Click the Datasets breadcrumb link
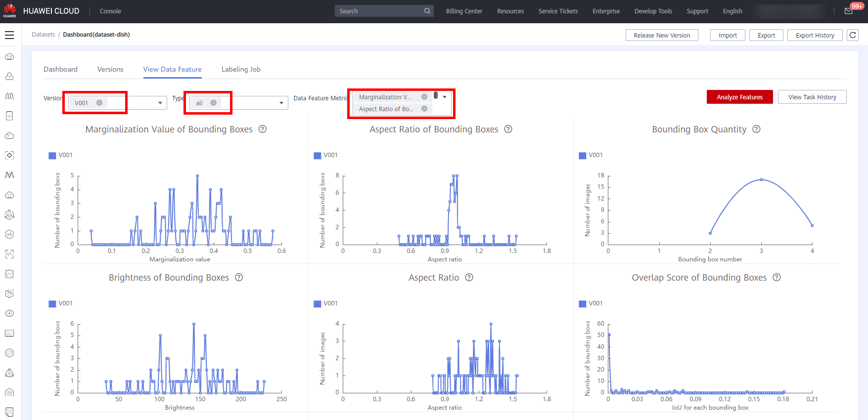Image resolution: width=868 pixels, height=420 pixels. 43,35
